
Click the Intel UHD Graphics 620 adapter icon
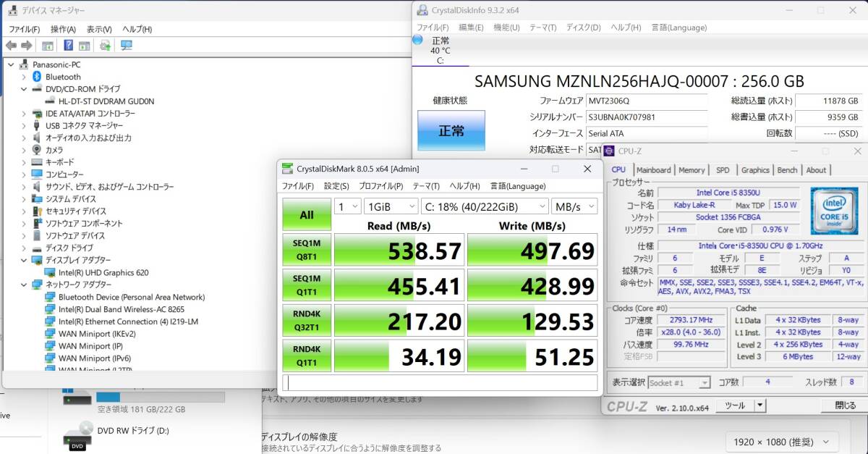pyautogui.click(x=50, y=272)
